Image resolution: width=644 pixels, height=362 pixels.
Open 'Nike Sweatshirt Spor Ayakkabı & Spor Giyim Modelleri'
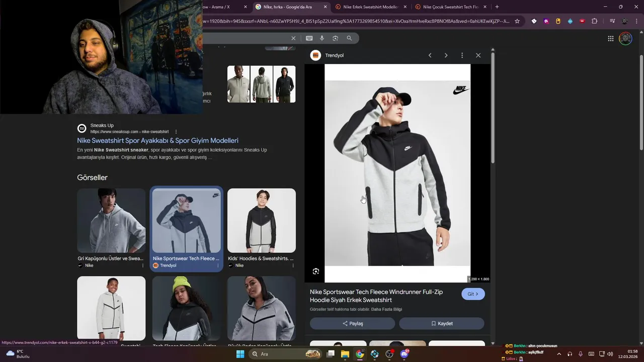(x=157, y=141)
